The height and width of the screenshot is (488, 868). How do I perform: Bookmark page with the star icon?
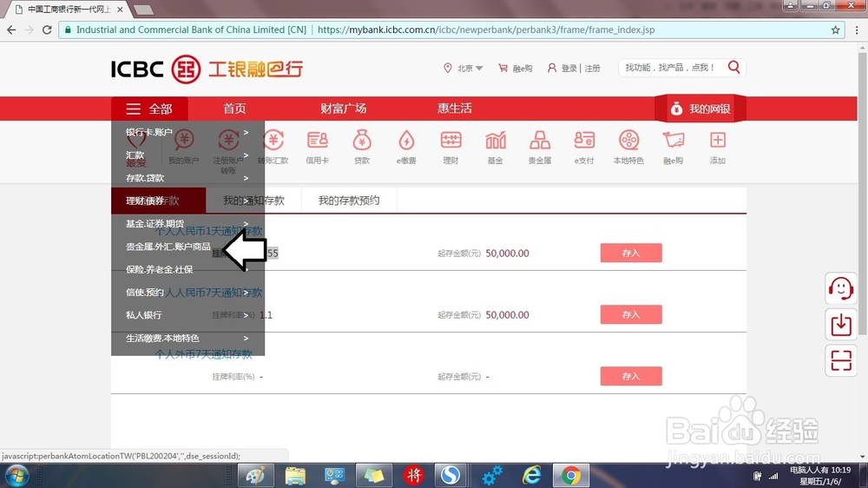[835, 30]
